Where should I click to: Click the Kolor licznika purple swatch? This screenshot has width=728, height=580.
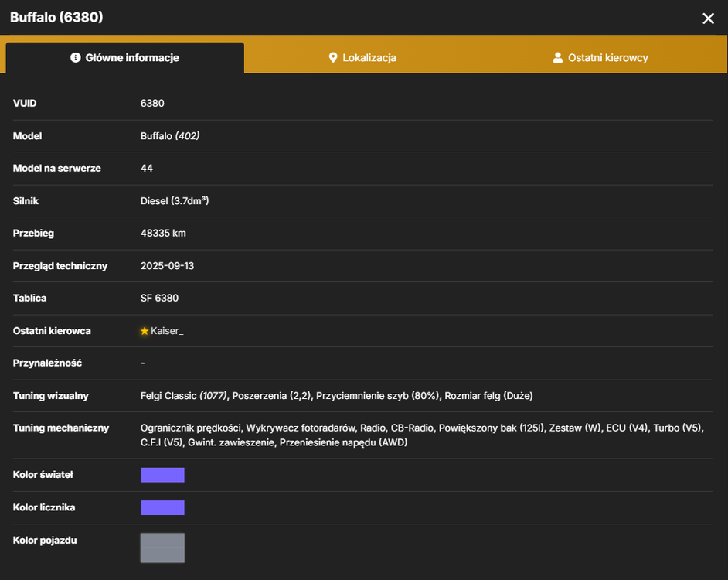(x=162, y=507)
